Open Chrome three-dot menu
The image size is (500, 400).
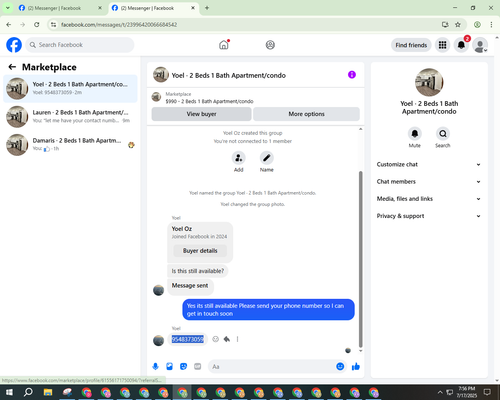click(491, 24)
